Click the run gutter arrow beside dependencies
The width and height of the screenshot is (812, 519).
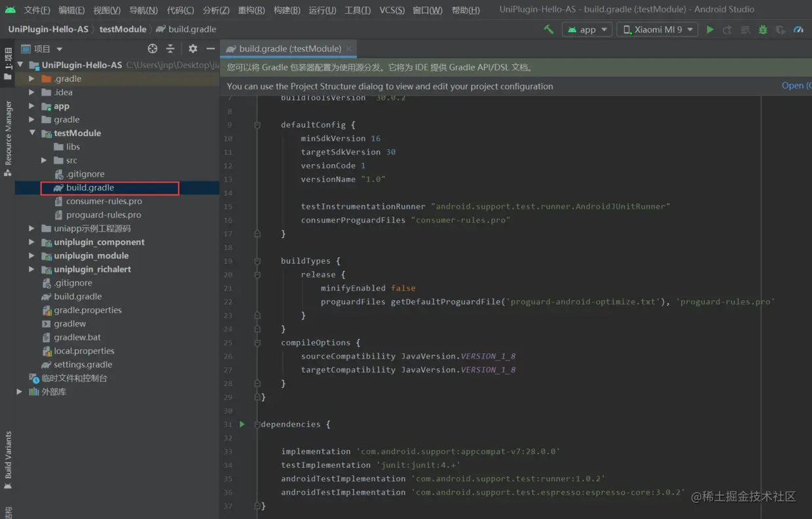(x=242, y=424)
